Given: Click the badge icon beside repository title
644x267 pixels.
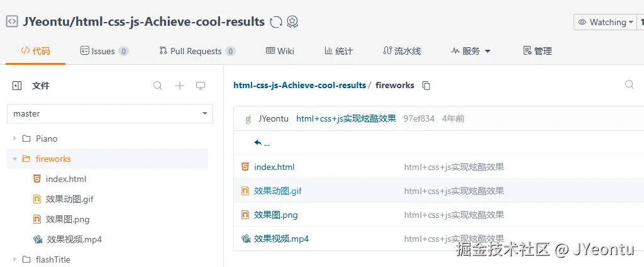Looking at the screenshot, I should click(x=292, y=22).
